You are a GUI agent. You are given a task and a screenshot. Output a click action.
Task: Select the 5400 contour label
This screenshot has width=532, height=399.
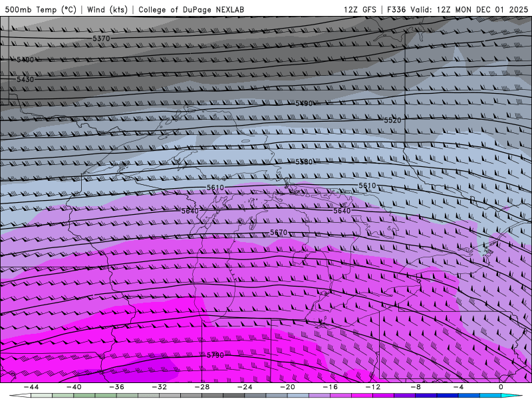point(25,60)
